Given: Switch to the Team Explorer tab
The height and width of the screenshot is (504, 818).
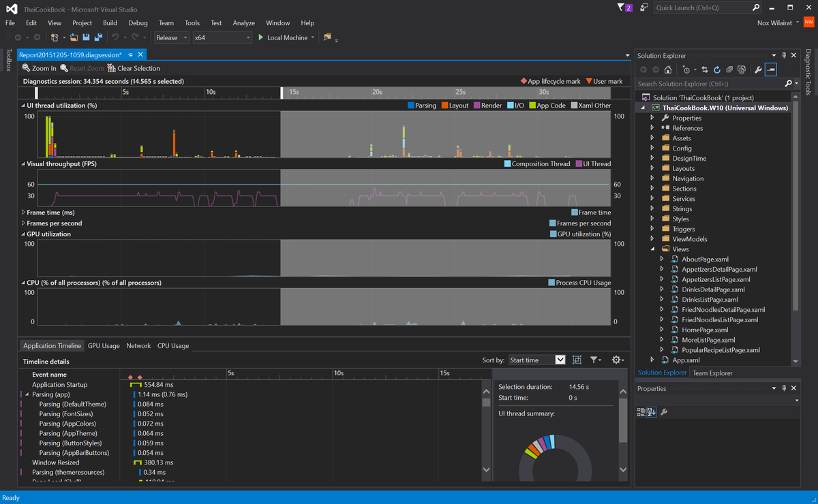Looking at the screenshot, I should [x=712, y=373].
